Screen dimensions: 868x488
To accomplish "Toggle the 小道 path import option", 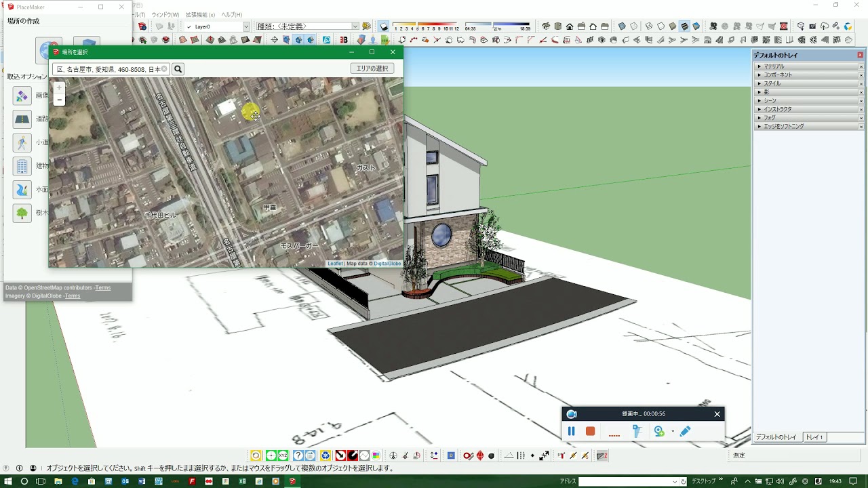I will [x=22, y=142].
